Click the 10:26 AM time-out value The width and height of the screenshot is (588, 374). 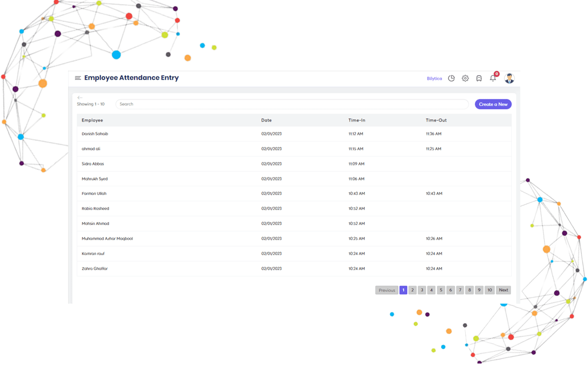pyautogui.click(x=434, y=239)
